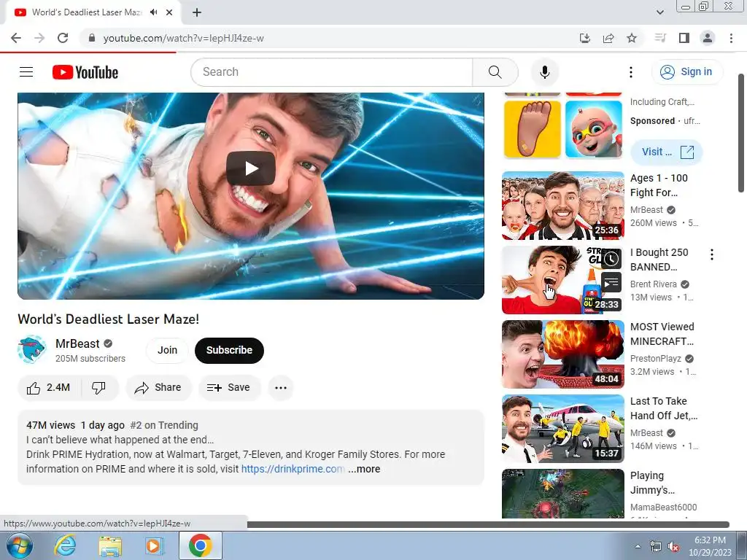The image size is (747, 560).
Task: Open MrBeast channel avatar
Action: tap(31, 349)
